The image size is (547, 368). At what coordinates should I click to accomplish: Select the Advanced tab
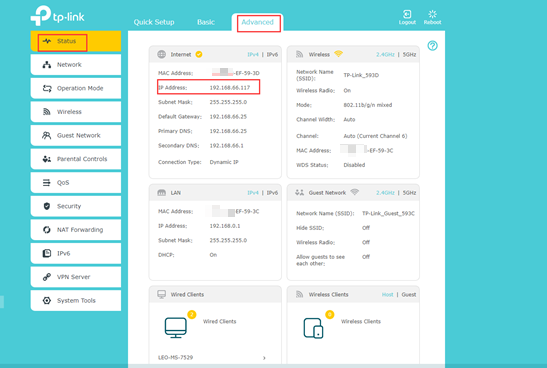click(257, 22)
